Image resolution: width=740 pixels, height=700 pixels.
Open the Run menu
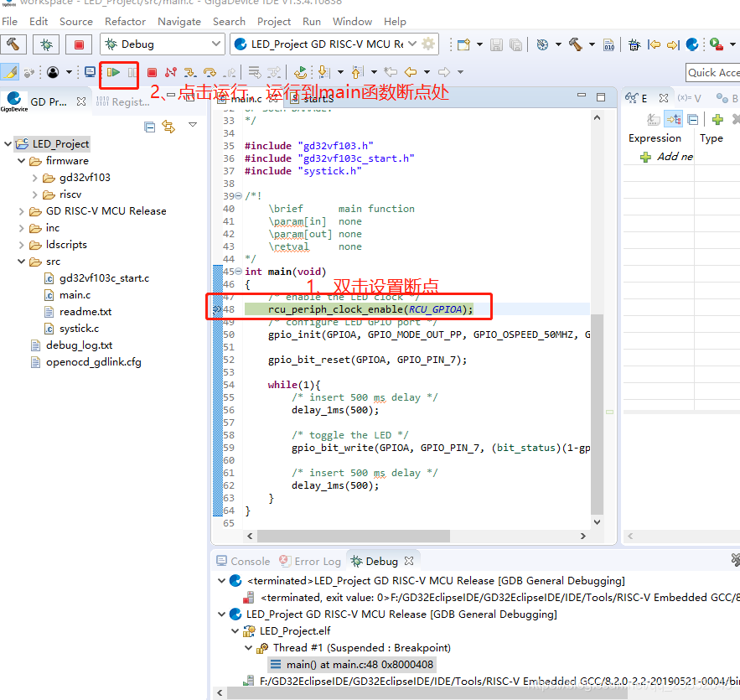point(312,22)
